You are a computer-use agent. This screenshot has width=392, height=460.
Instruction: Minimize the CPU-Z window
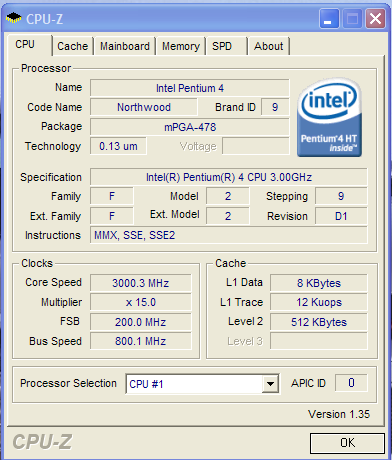click(x=329, y=18)
